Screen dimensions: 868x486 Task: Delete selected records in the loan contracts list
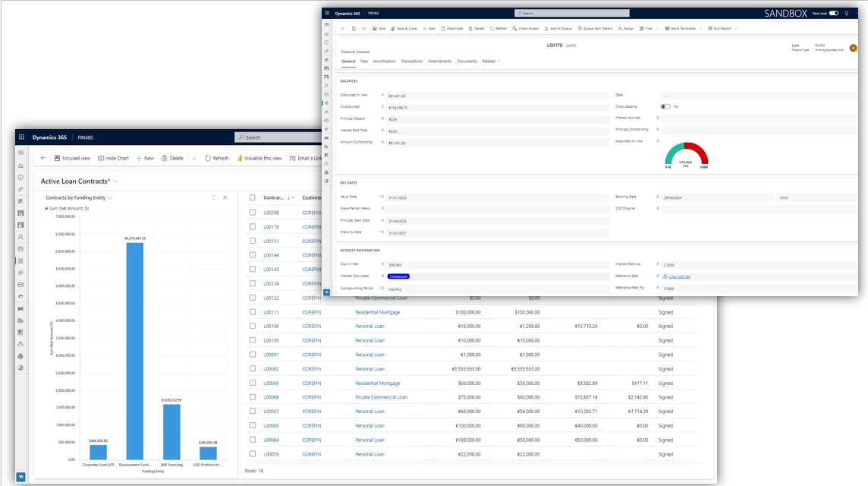173,158
